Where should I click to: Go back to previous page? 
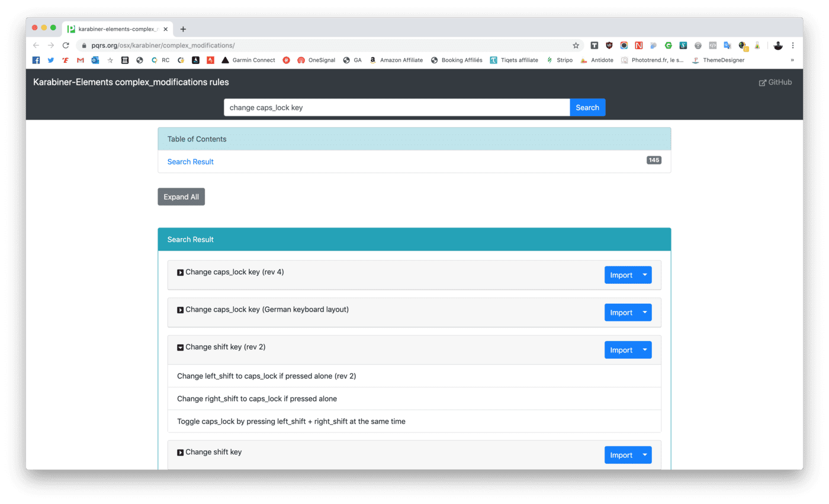(36, 45)
